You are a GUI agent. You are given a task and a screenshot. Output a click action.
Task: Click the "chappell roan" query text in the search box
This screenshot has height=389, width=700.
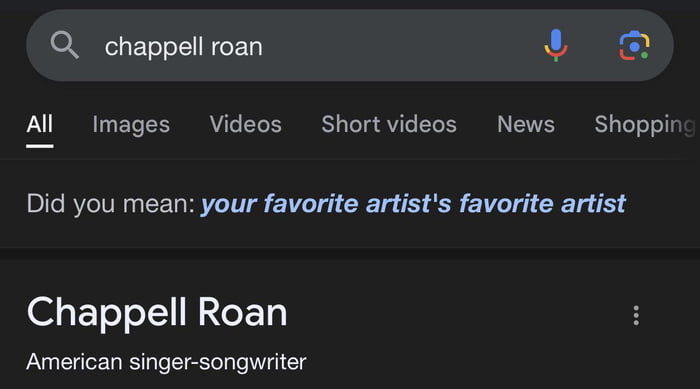(183, 47)
